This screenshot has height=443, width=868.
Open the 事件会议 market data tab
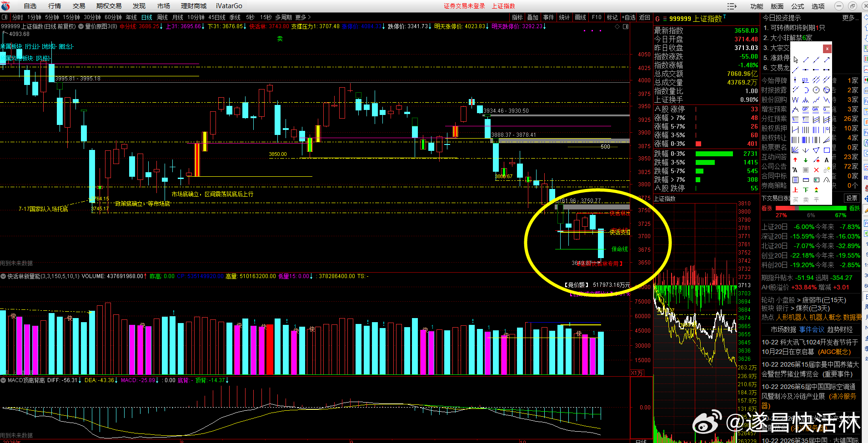pyautogui.click(x=812, y=329)
